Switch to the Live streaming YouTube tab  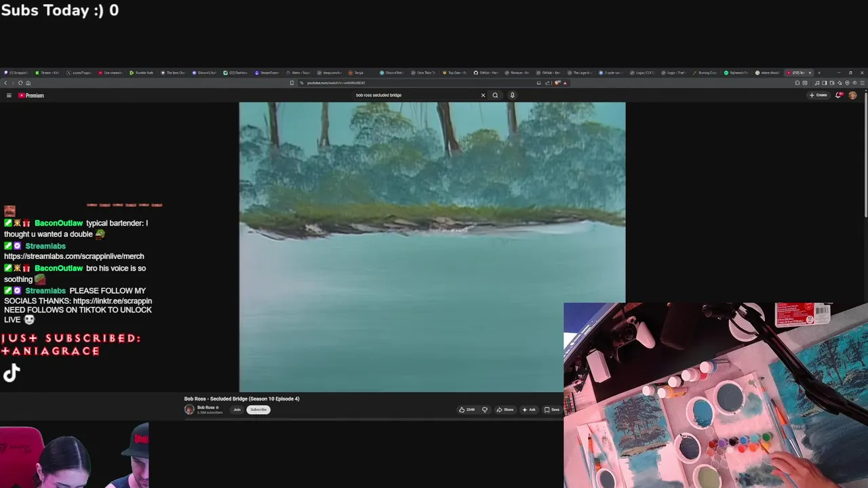point(111,73)
